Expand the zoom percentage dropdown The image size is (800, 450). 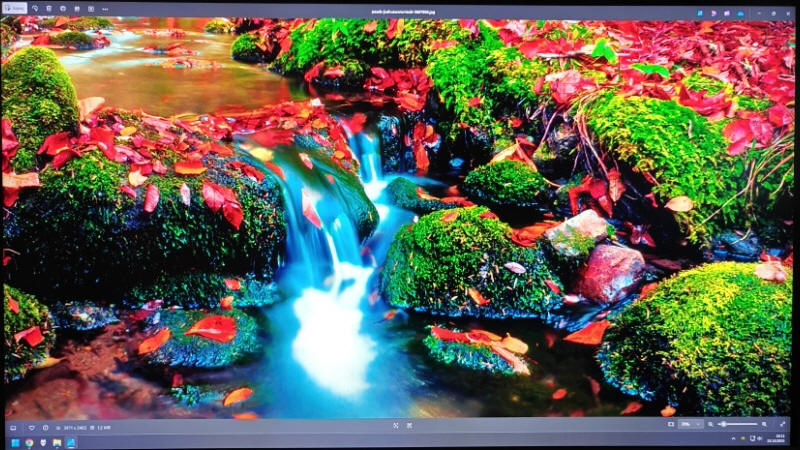(691, 424)
